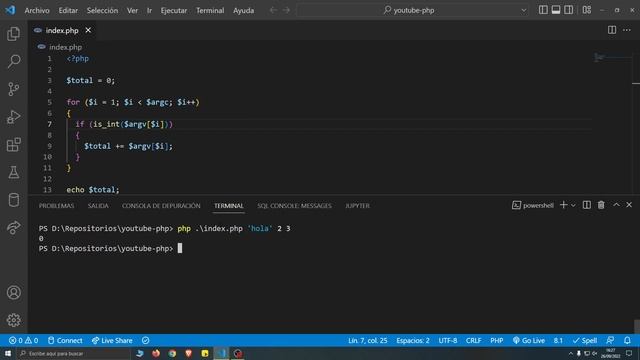Kill terminal with trash icon
Image resolution: width=640 pixels, height=360 pixels.
point(601,205)
